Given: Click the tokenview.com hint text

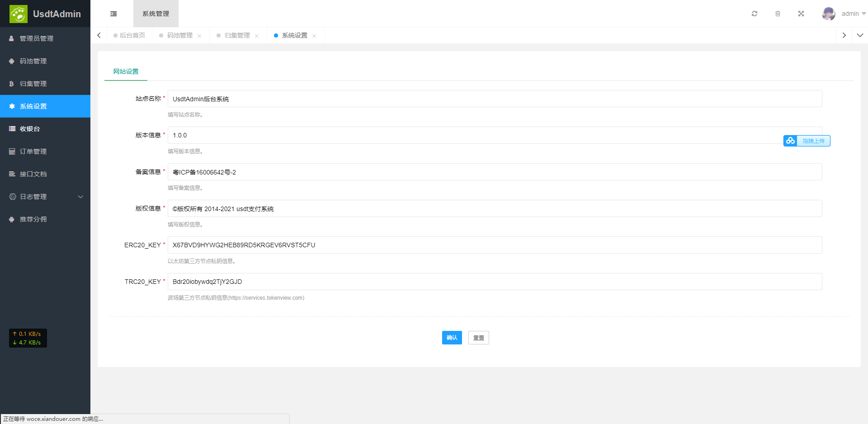Looking at the screenshot, I should [236, 298].
